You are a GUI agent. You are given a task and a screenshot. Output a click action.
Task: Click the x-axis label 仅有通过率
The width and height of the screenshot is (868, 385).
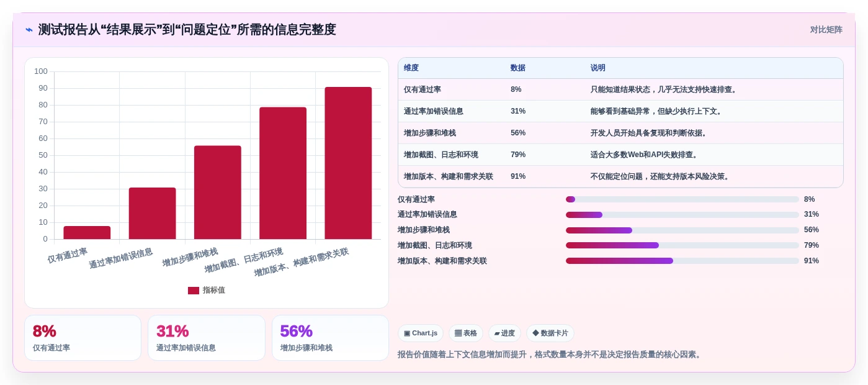[x=68, y=255]
